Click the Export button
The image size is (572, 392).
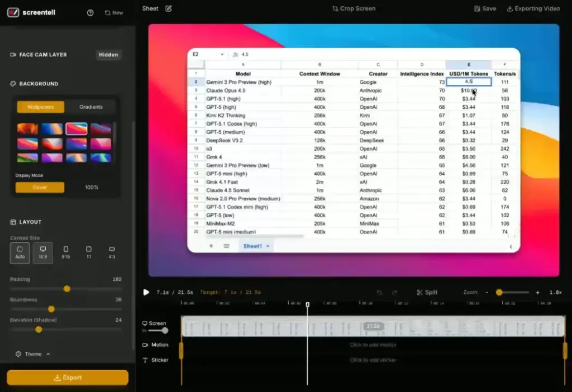pos(66,377)
